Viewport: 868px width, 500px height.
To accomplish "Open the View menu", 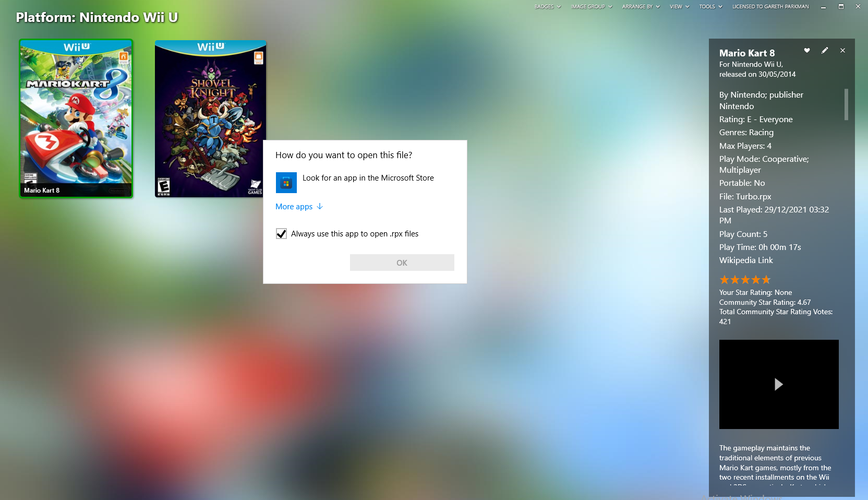I will pos(679,7).
